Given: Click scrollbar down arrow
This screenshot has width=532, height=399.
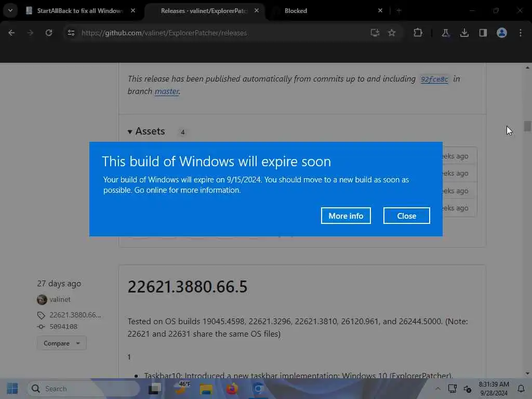Looking at the screenshot, I should tap(527, 374).
